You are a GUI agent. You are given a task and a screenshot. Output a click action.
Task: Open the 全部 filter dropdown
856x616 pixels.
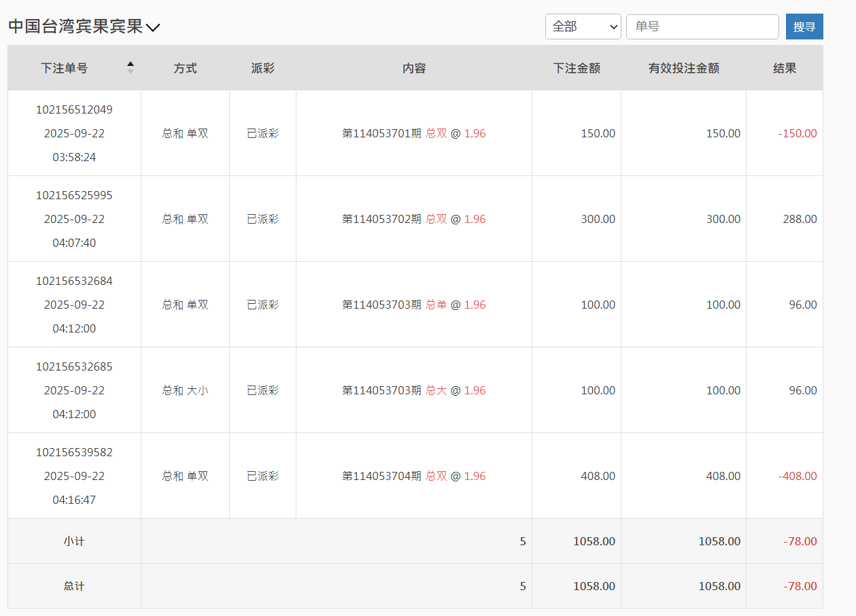pyautogui.click(x=583, y=27)
